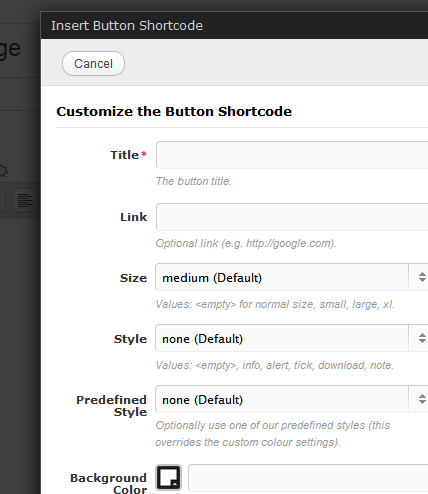Image resolution: width=428 pixels, height=494 pixels.
Task: Focus the Link text field
Action: click(292, 217)
